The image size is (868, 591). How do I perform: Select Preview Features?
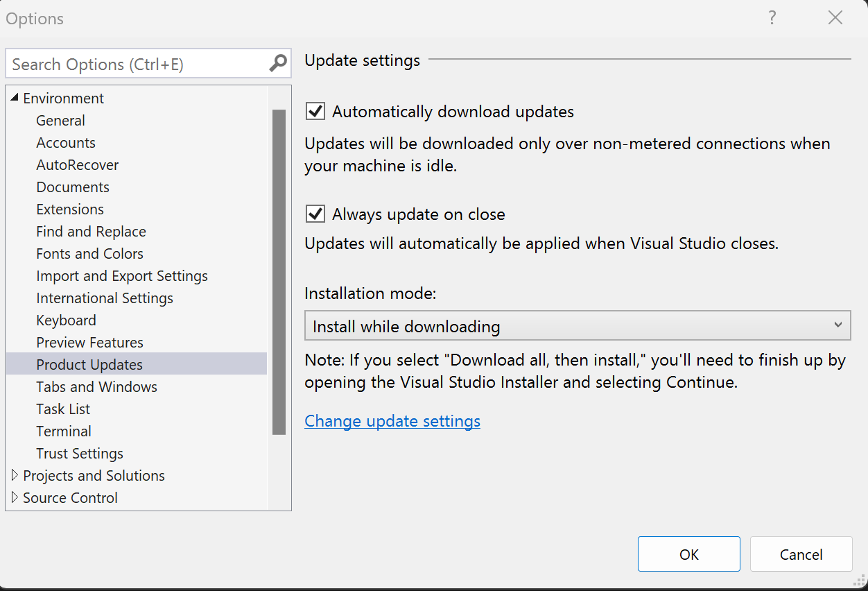pyautogui.click(x=89, y=342)
